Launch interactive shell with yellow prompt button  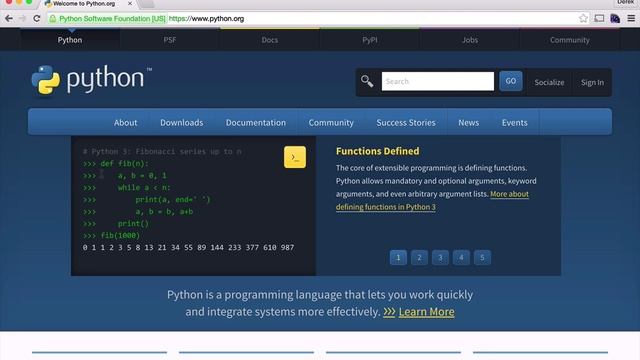point(295,157)
